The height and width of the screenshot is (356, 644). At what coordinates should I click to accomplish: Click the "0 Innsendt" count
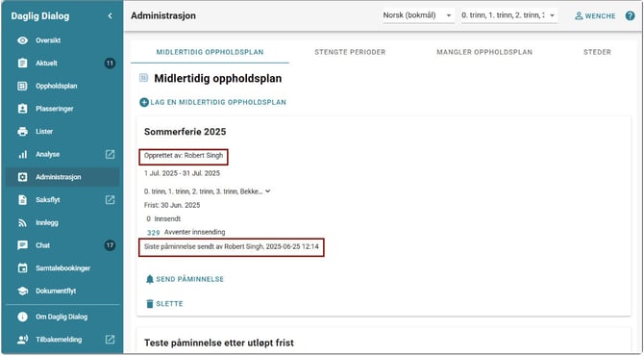click(x=163, y=219)
